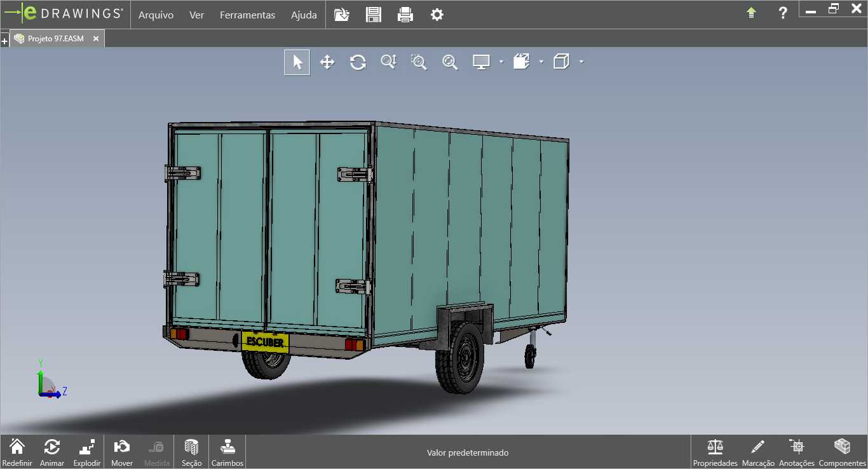Open the Componentes panel
Viewport: 868px width, 469px height.
click(x=843, y=452)
